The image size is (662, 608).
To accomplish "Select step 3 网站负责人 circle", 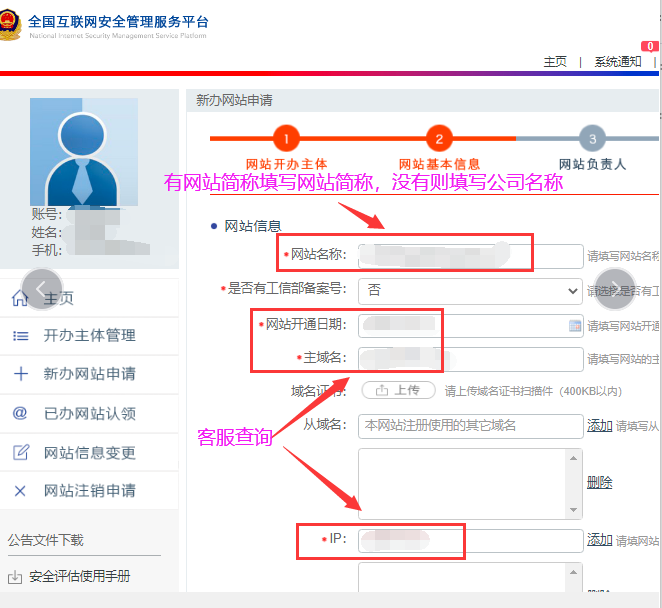I will coord(592,140).
